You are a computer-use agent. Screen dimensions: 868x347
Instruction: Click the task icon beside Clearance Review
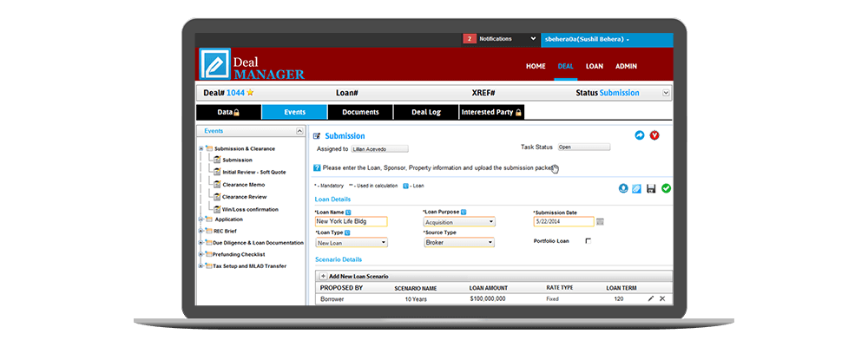point(217,196)
